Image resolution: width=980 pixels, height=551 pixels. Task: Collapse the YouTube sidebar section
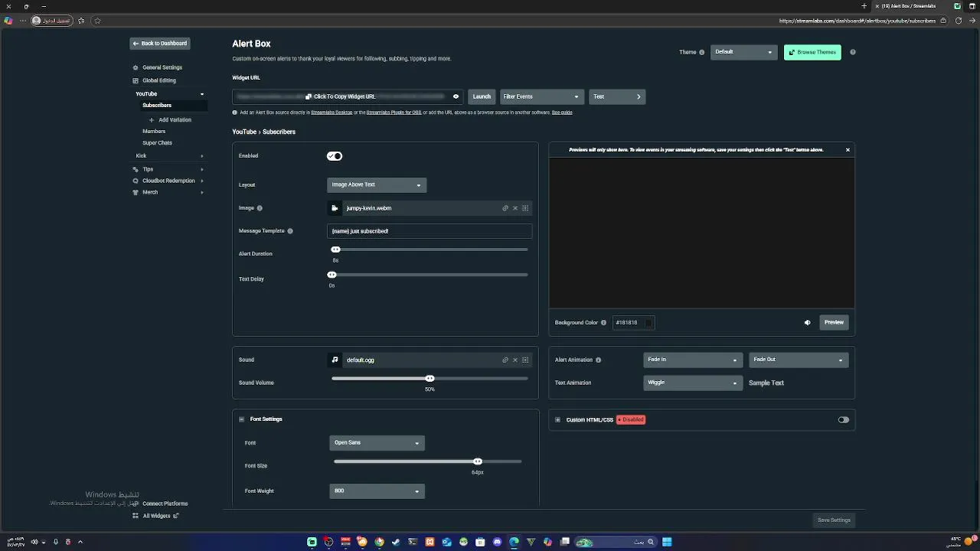pos(202,94)
